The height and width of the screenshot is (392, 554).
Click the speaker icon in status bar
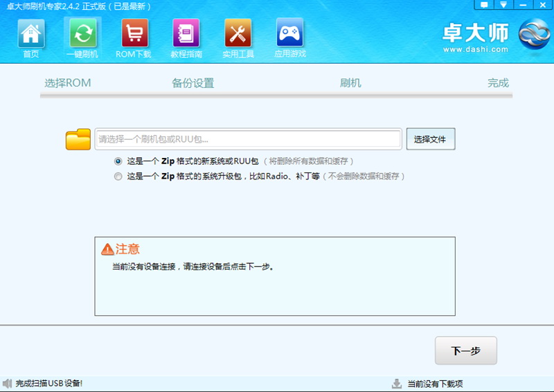7,384
